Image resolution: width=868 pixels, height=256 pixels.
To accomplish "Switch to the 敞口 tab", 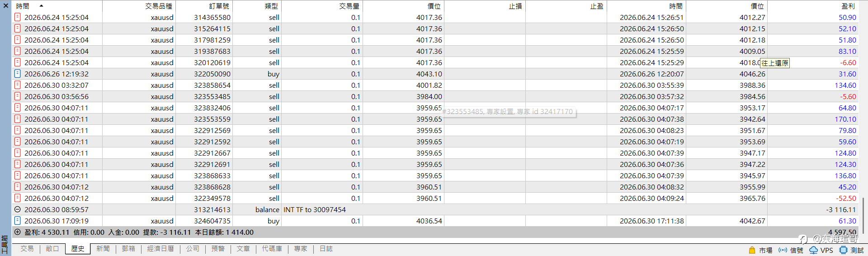I will pyautogui.click(x=52, y=249).
